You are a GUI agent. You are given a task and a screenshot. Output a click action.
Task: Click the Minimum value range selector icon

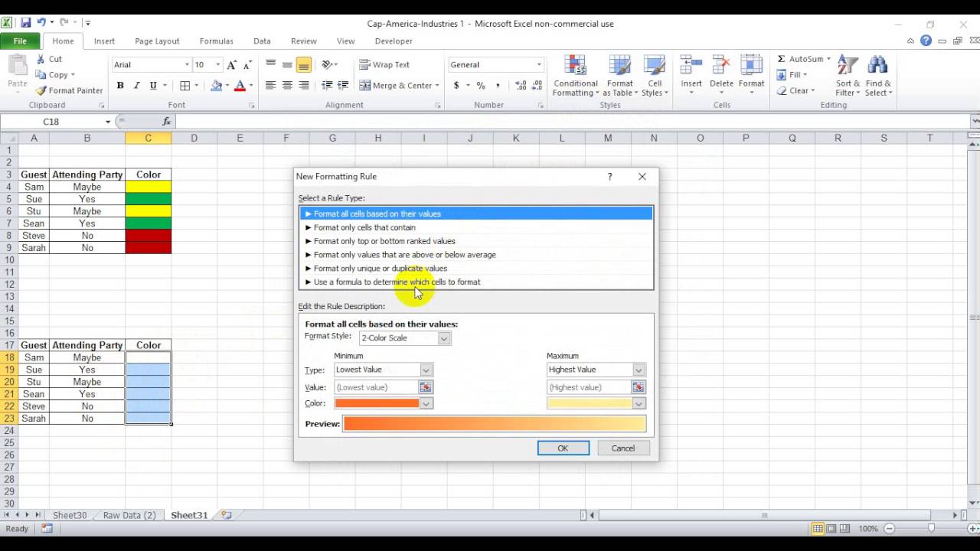[x=425, y=387]
